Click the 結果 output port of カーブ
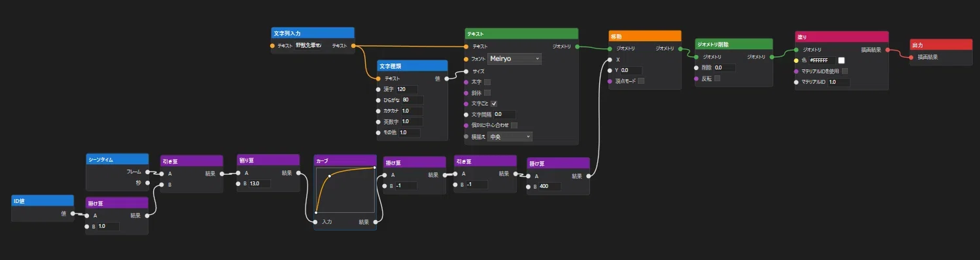 coord(376,222)
